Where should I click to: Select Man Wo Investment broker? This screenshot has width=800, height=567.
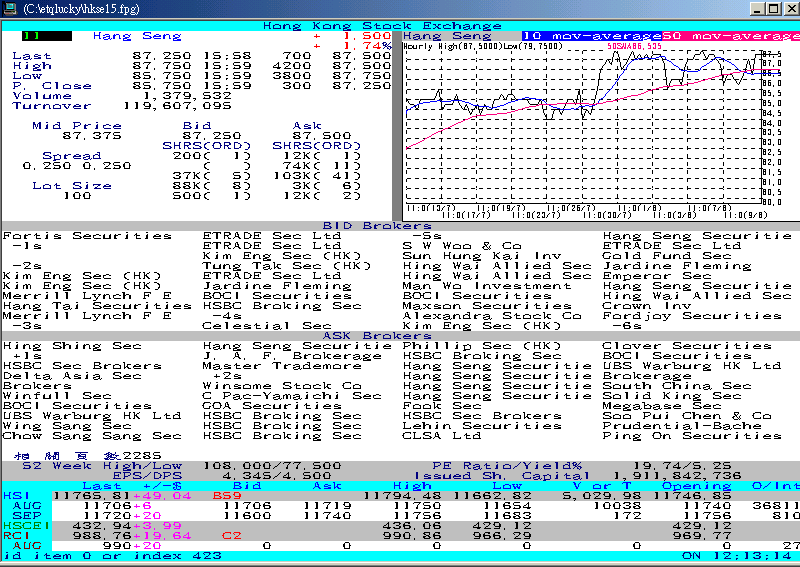pyautogui.click(x=487, y=286)
